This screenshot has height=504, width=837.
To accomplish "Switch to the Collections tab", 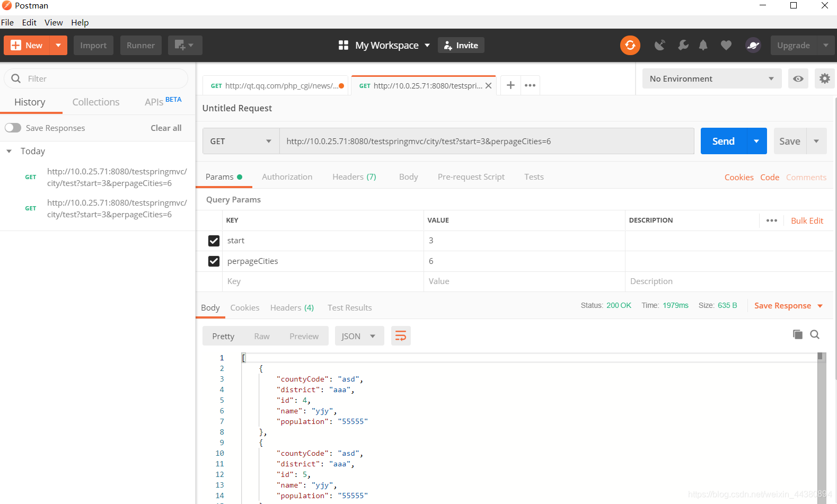I will point(96,102).
